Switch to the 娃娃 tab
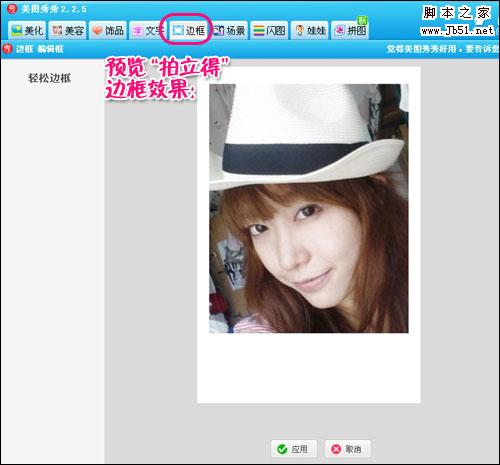 click(x=310, y=31)
